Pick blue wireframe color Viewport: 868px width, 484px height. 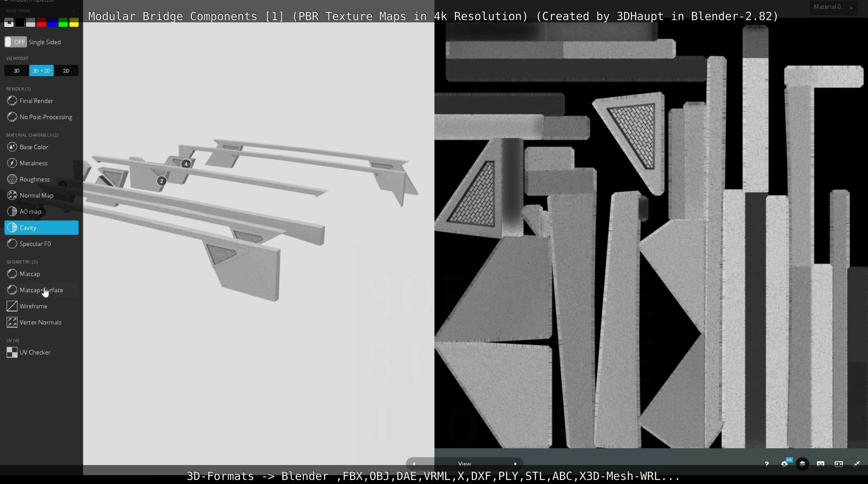(52, 23)
